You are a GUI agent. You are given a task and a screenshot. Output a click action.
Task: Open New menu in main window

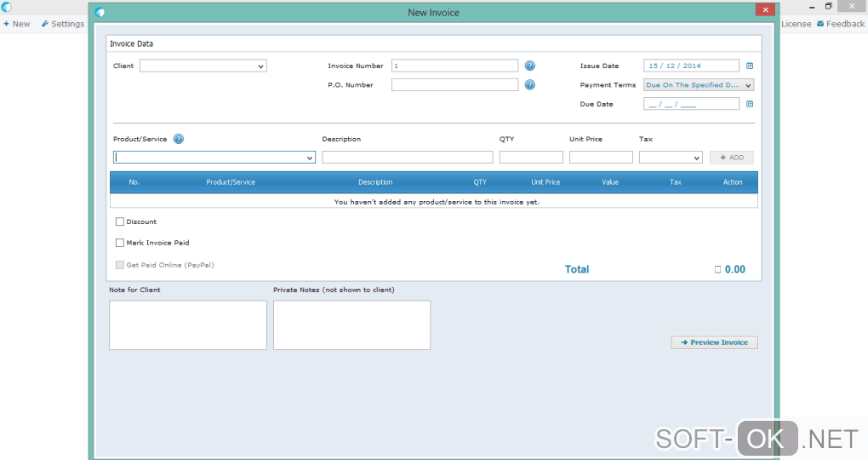click(x=17, y=24)
